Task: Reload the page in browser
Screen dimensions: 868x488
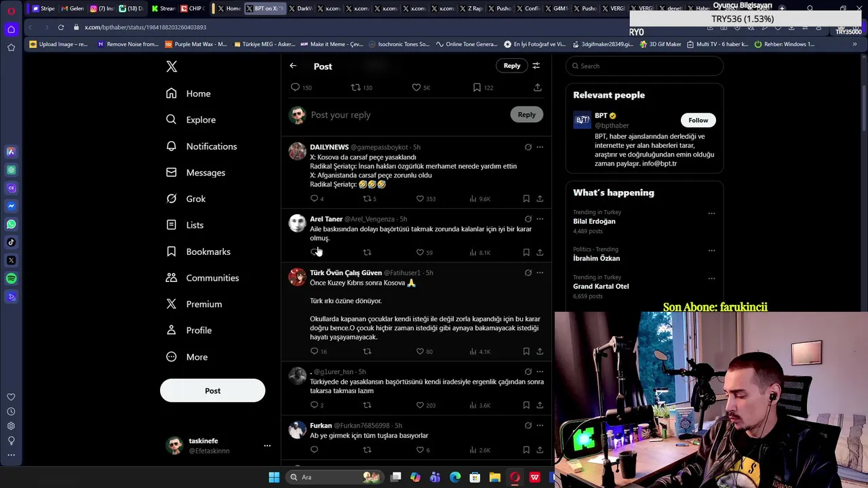Action: point(61,27)
